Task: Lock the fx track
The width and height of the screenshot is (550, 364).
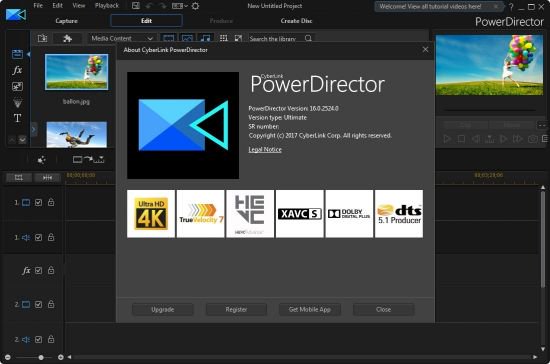Action: pos(51,270)
